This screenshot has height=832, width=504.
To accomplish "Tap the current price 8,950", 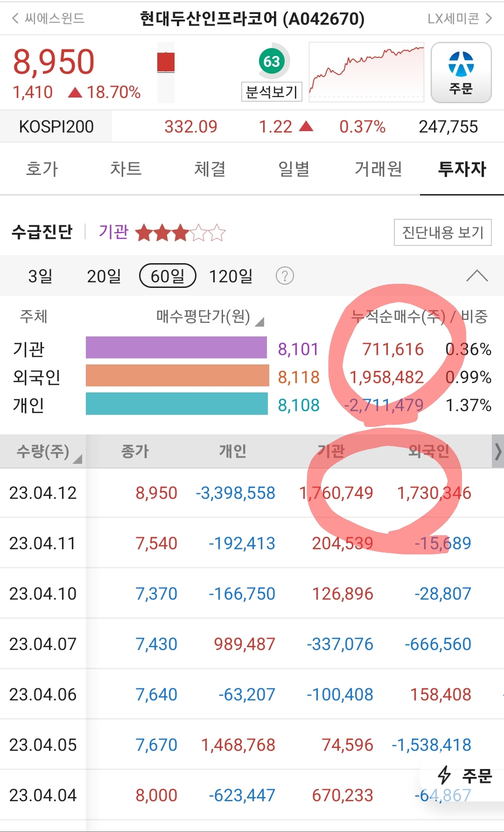I will [54, 62].
